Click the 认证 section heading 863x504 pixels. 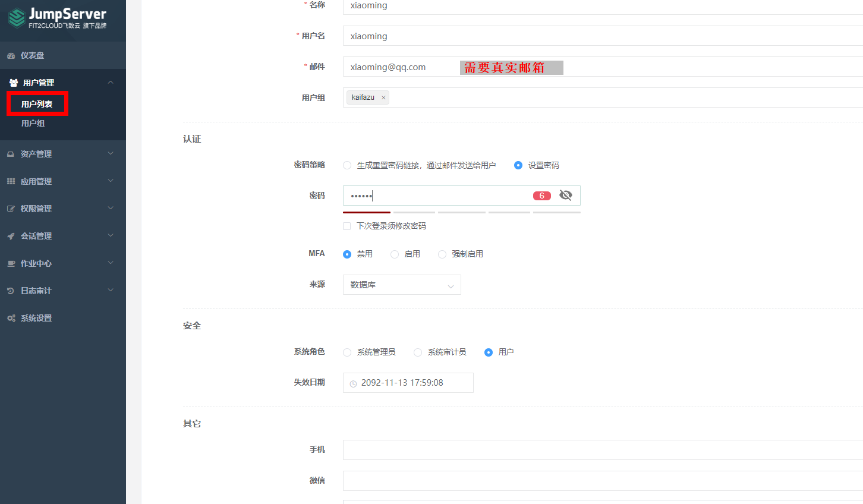click(192, 138)
